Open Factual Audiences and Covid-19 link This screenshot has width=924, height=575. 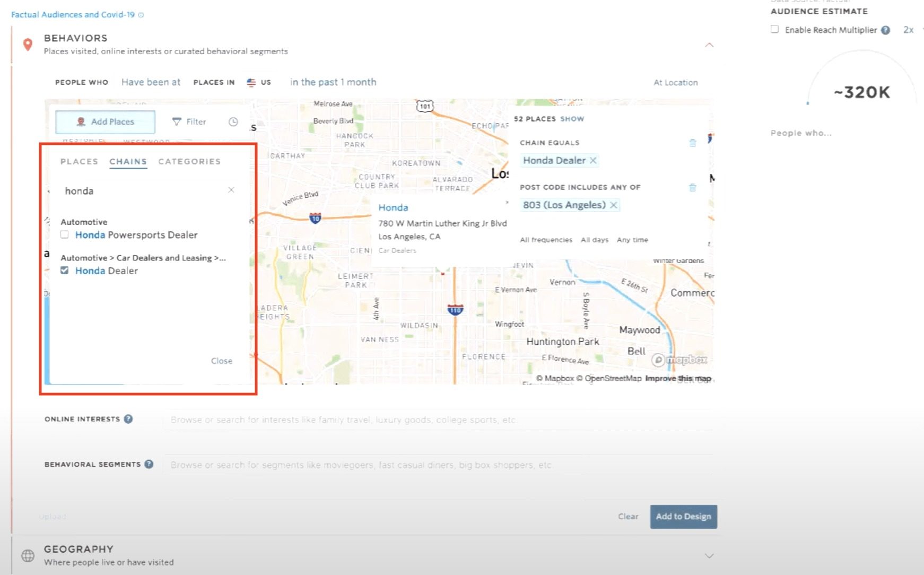(73, 15)
